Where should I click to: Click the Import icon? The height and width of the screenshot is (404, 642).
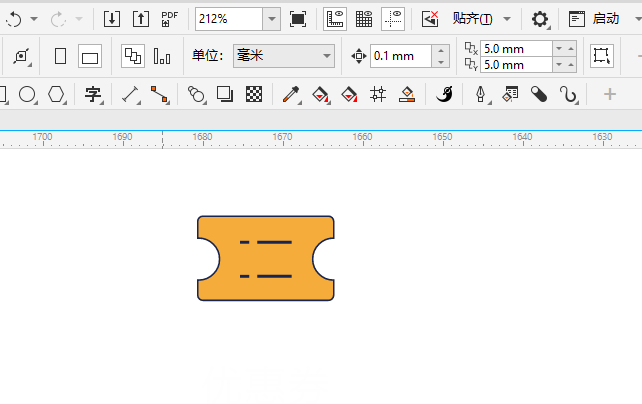point(112,19)
